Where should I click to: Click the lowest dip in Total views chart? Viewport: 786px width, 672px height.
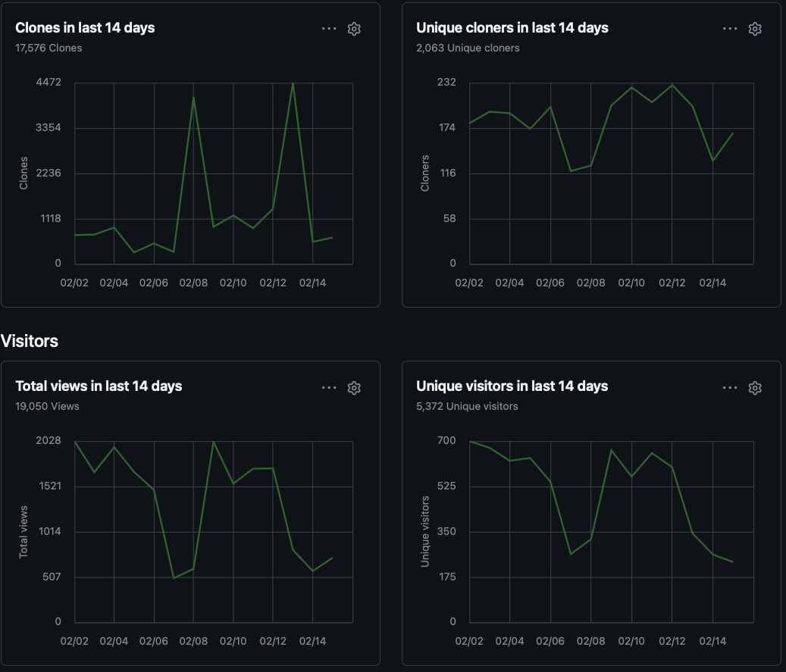174,578
